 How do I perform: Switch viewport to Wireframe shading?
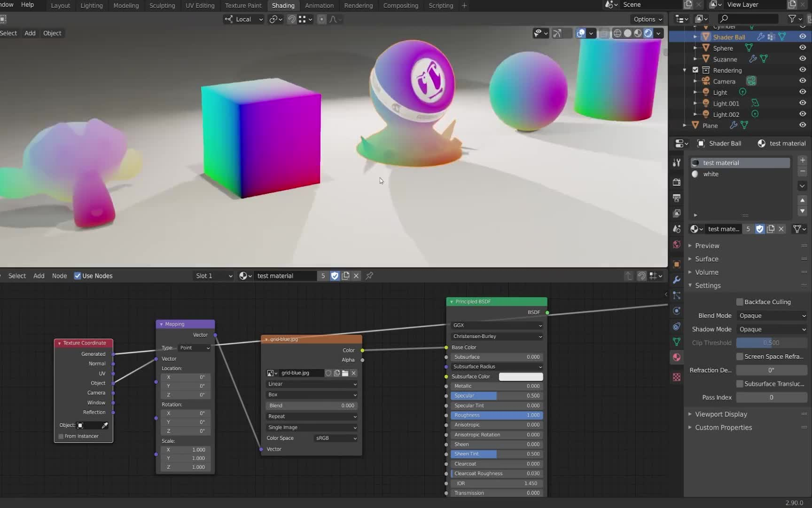[x=617, y=33]
